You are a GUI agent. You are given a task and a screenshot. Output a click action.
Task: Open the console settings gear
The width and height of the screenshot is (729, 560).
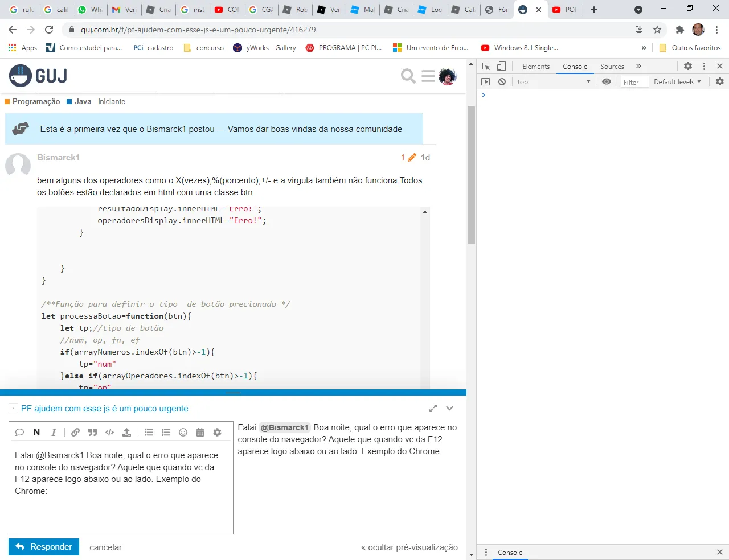[x=720, y=82]
